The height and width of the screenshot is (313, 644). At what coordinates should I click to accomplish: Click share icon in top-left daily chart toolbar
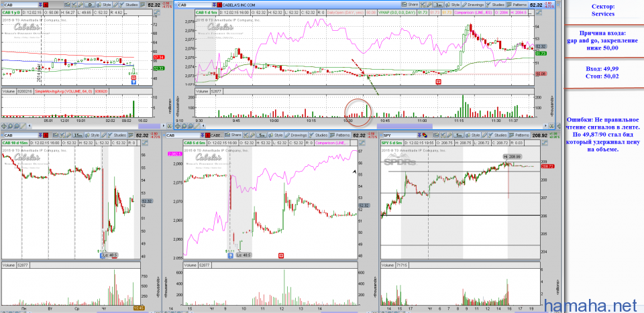pos(67,5)
